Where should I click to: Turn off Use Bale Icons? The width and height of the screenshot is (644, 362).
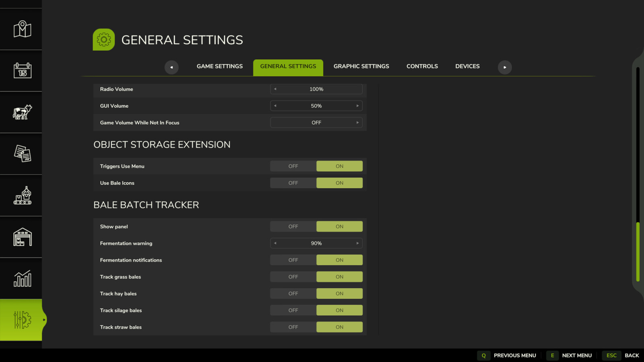pos(293,183)
